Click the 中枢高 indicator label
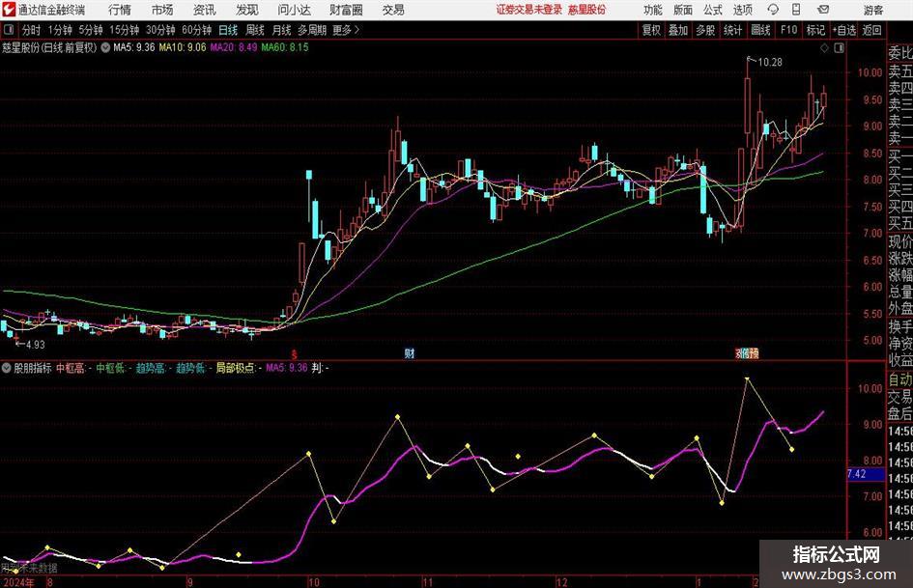The image size is (913, 588). coord(71,368)
